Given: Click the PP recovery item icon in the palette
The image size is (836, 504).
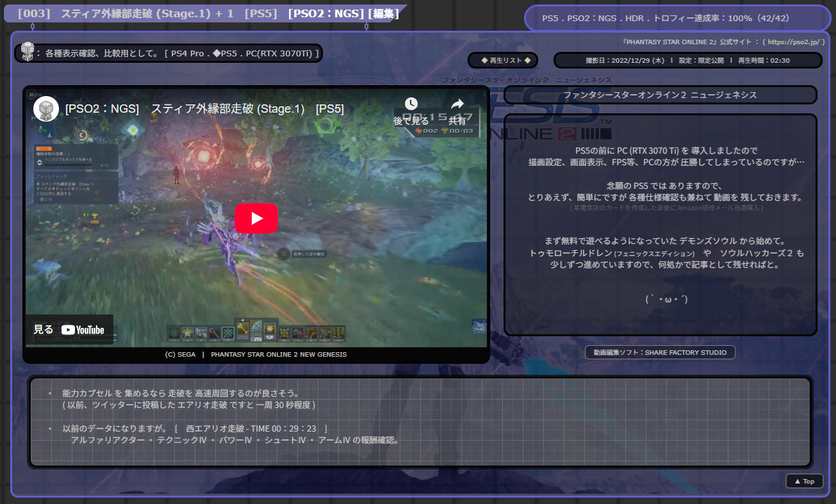Looking at the screenshot, I should pos(201,331).
